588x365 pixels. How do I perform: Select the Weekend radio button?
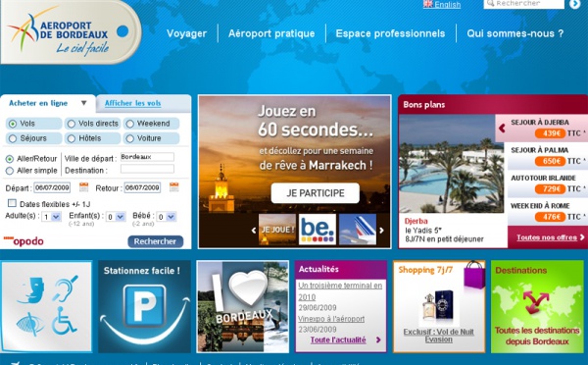(x=129, y=124)
